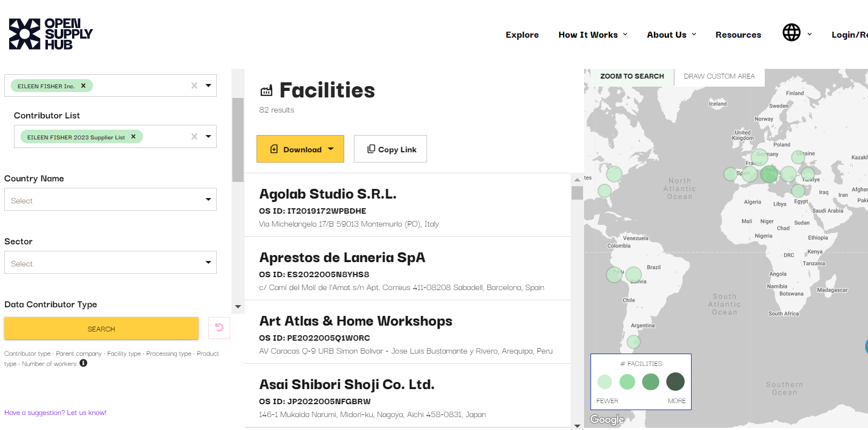
Task: Reset the search filters with undo icon
Action: tap(219, 328)
